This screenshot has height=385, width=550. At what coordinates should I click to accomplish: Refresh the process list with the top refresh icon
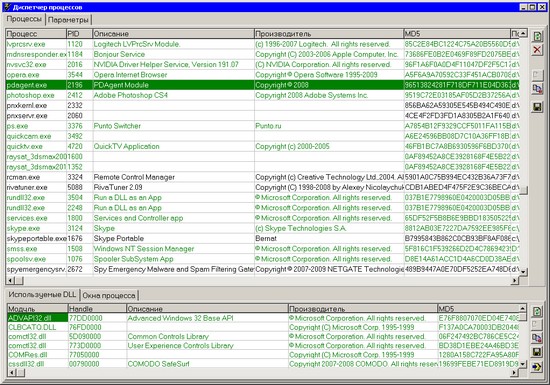537,36
